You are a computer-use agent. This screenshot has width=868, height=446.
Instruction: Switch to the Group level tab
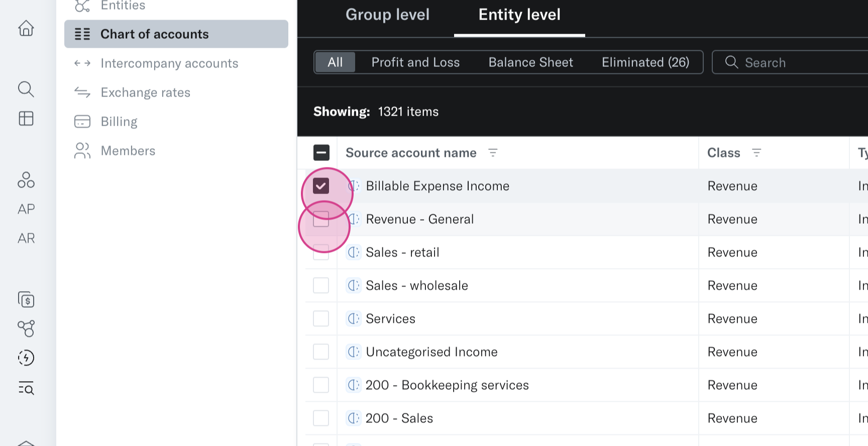[387, 15]
